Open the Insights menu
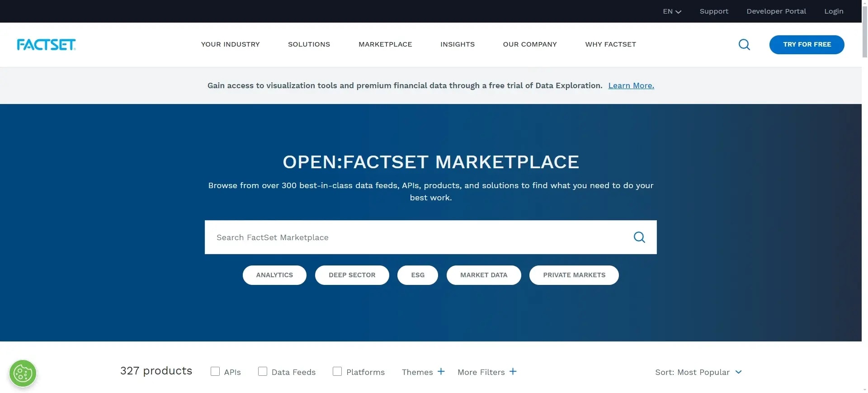 458,44
